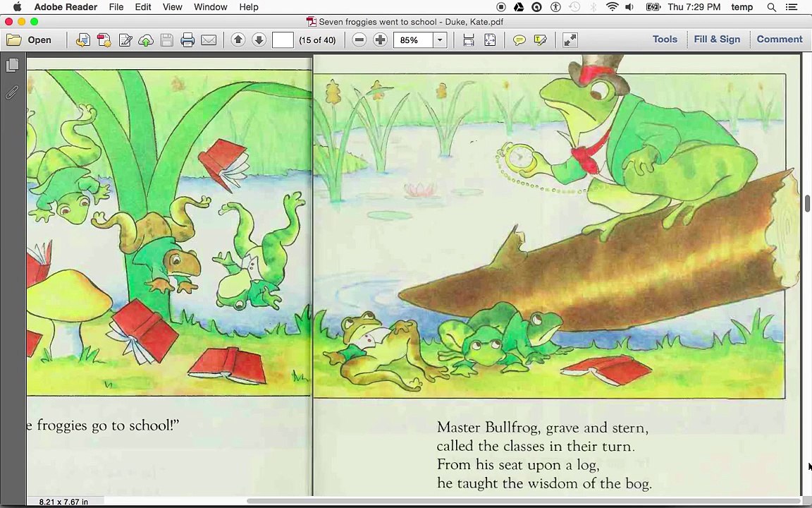Zoom in with the plus button
Screen dimensions: 812x508
(x=380, y=40)
